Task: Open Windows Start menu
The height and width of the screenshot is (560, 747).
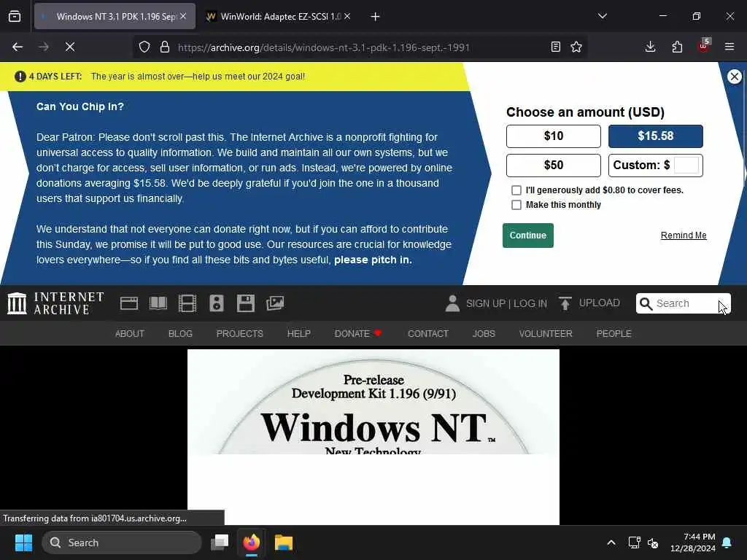Action: [23, 542]
